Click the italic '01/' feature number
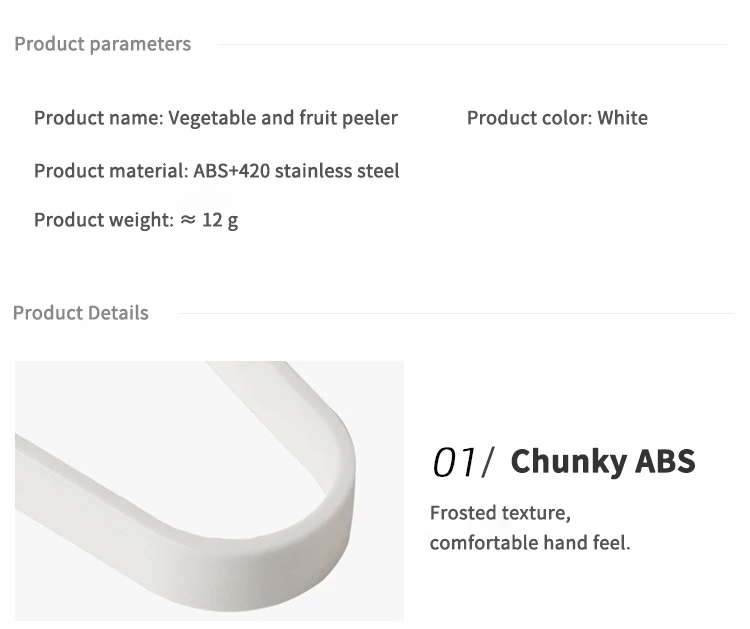 (463, 462)
